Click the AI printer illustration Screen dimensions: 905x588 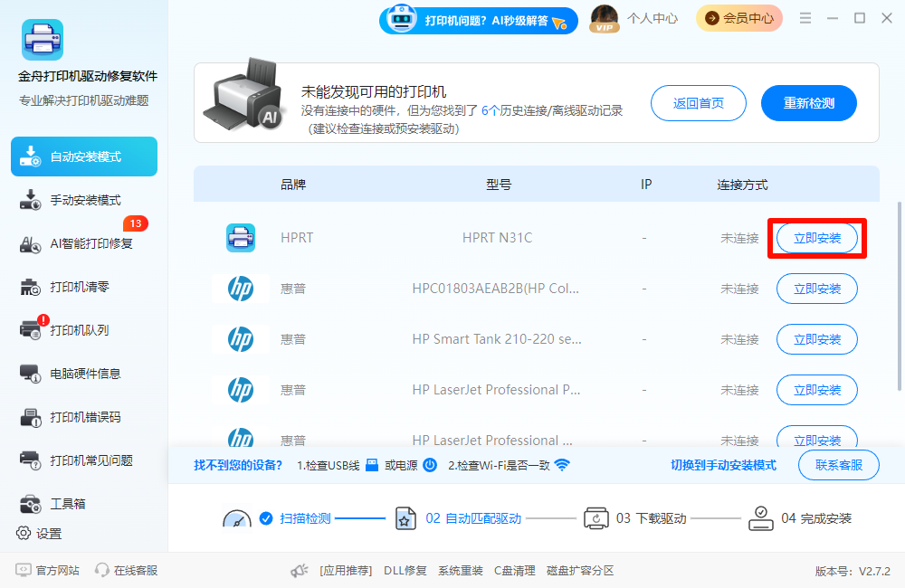pyautogui.click(x=243, y=95)
